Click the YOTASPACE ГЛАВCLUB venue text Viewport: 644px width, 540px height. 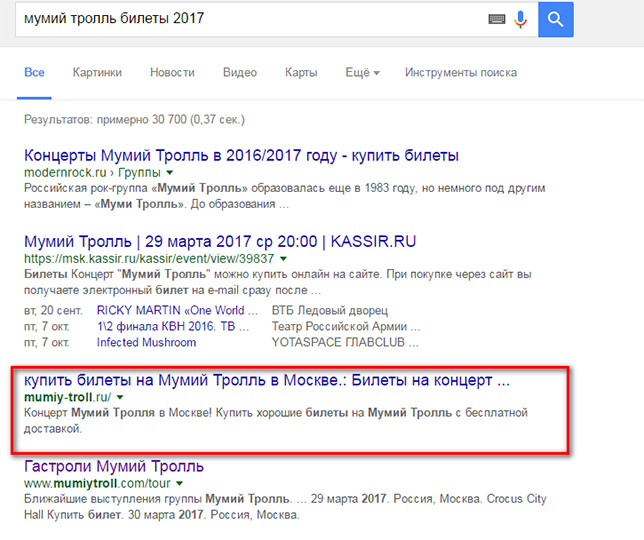click(345, 342)
